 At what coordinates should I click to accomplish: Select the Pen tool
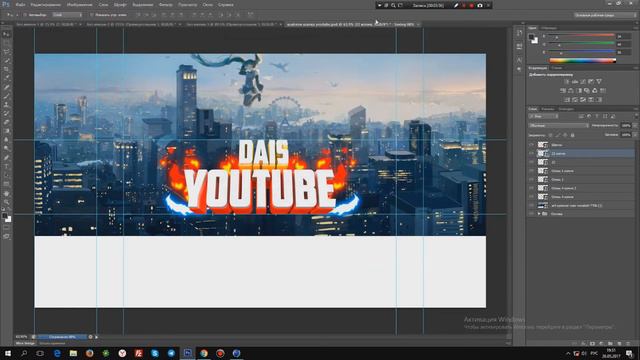point(7,157)
